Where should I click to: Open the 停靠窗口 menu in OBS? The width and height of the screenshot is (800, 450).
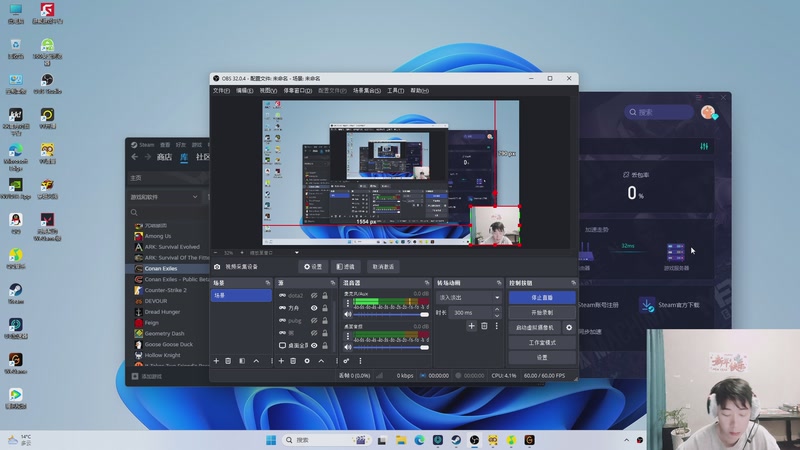coord(297,91)
